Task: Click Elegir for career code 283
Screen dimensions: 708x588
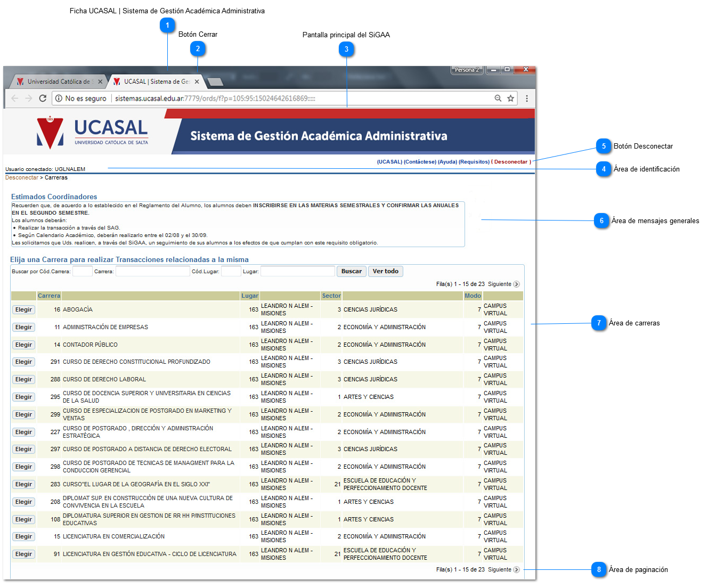Action: pyautogui.click(x=23, y=484)
